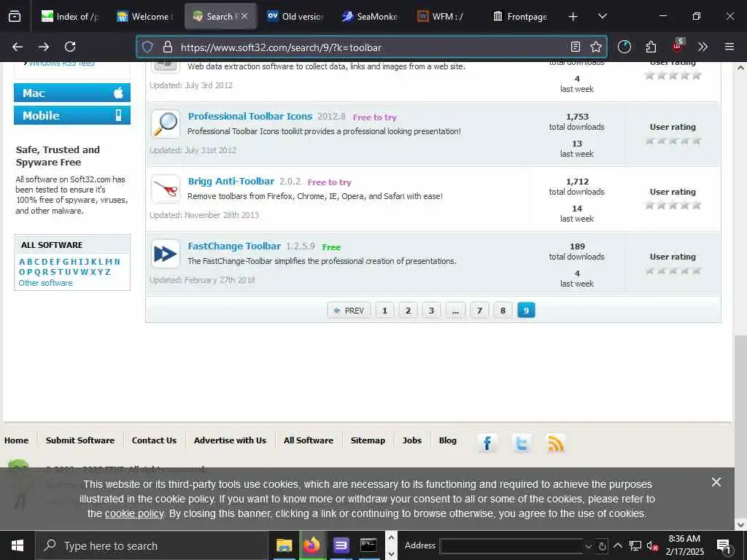Screen dimensions: 747x560
Task: Open the uBlock Origin shield icon
Action: 678,46
